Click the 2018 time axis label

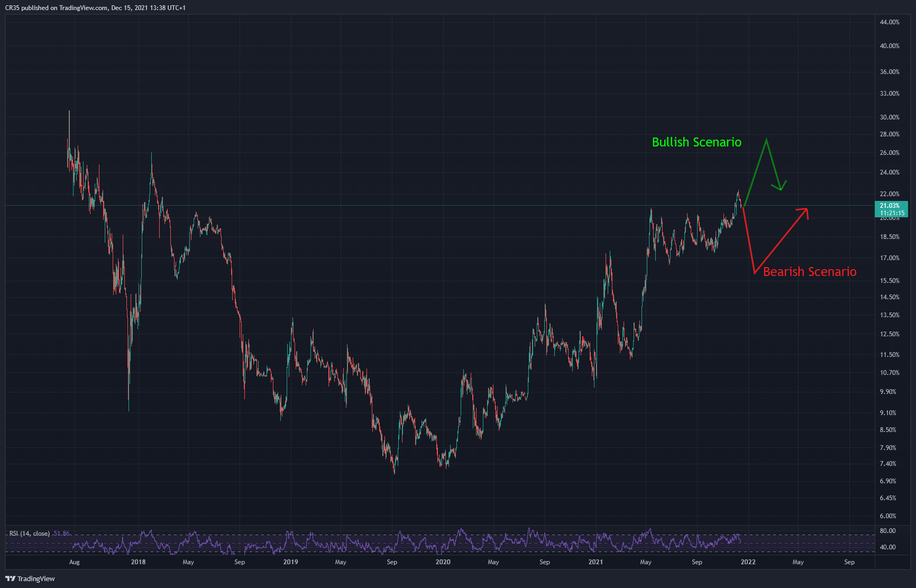(138, 562)
